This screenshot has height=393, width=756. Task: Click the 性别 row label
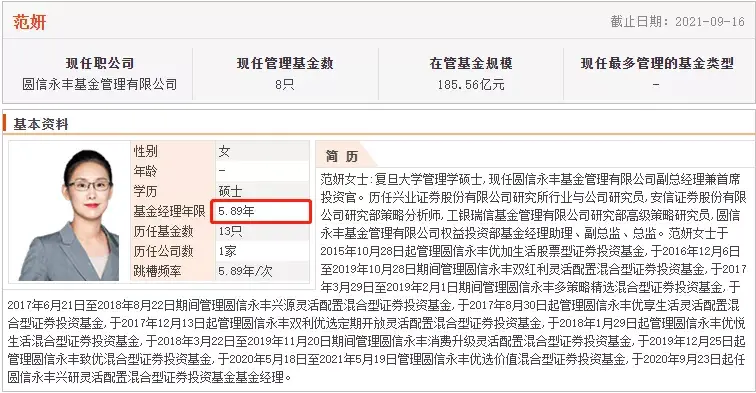(x=146, y=151)
